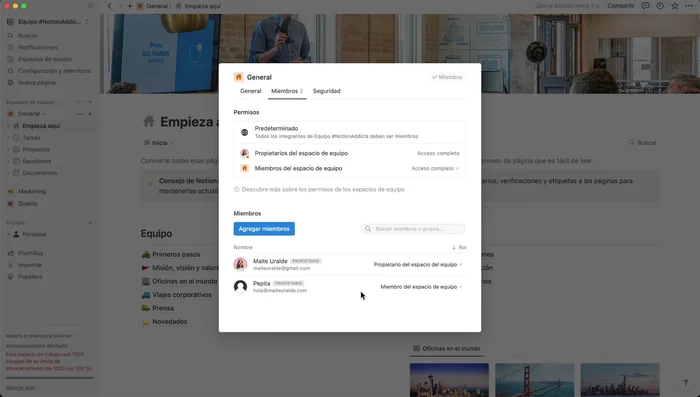This screenshot has width=700, height=397.
Task: Open the Diseño teamspace in sidebar
Action: [27, 203]
